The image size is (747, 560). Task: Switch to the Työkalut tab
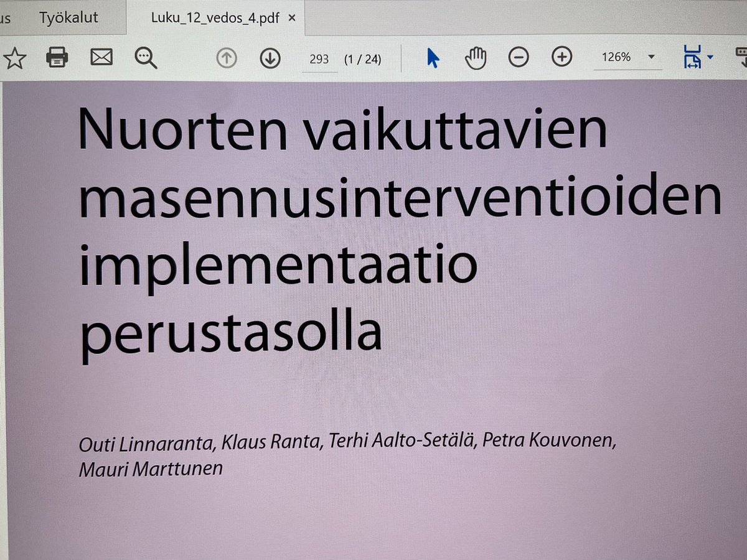tap(69, 17)
